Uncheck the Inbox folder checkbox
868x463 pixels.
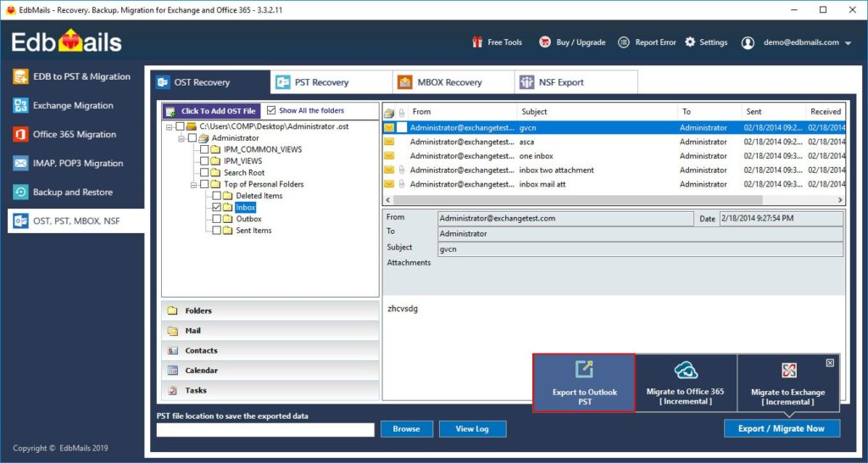(216, 207)
